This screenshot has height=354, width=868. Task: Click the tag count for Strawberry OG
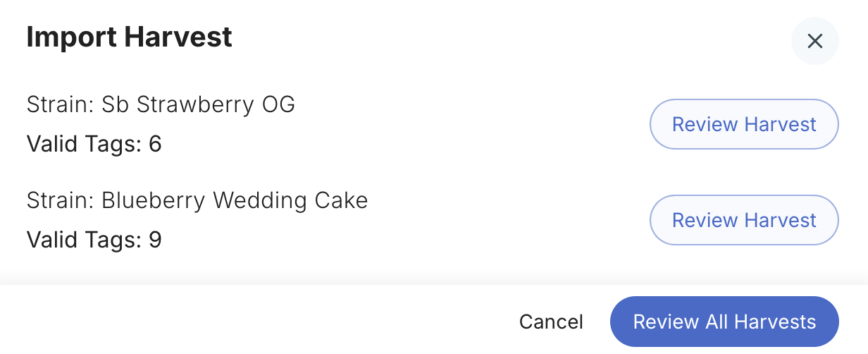tap(155, 144)
